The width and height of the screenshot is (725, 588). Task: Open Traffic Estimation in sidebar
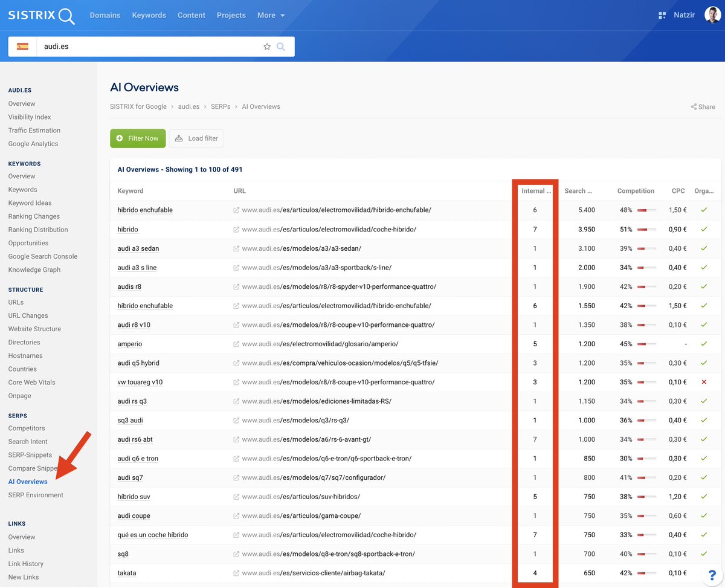click(34, 131)
